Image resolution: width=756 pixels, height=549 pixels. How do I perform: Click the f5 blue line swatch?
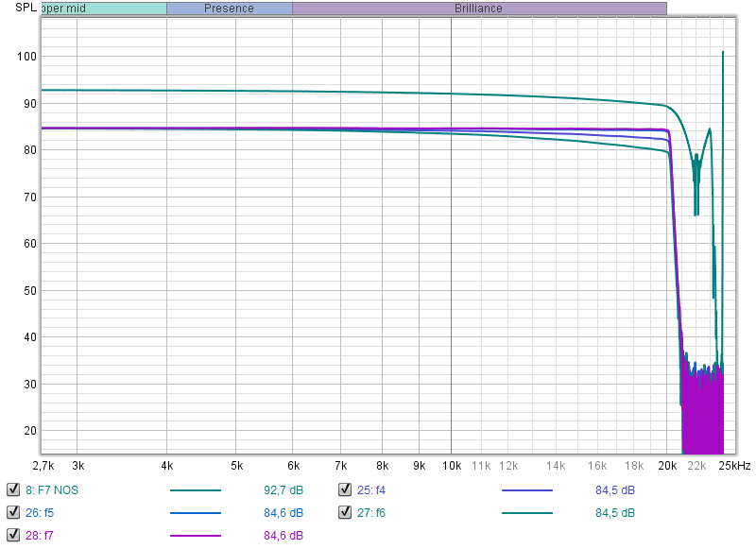196,513
